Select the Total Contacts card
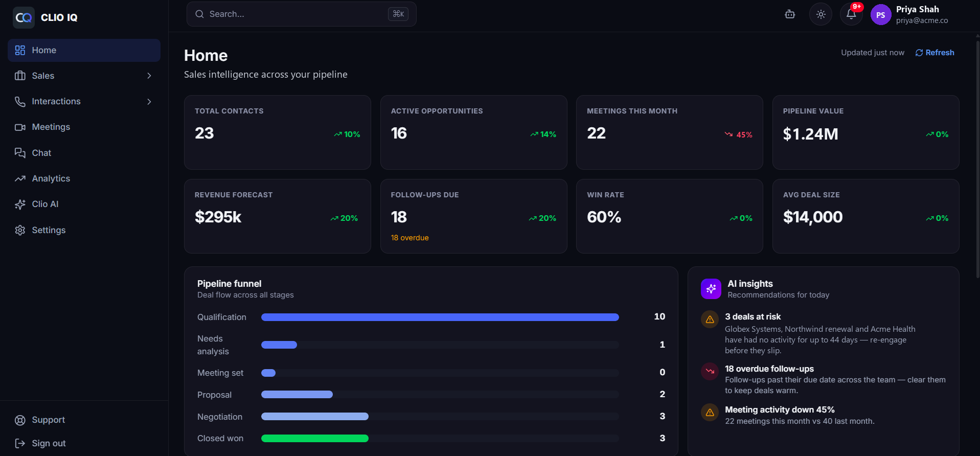The height and width of the screenshot is (456, 980). point(277,132)
